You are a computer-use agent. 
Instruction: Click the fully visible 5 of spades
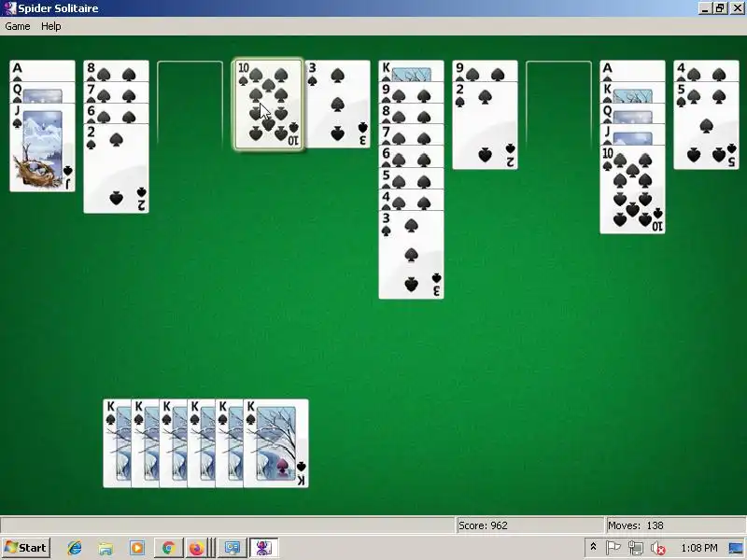706,126
